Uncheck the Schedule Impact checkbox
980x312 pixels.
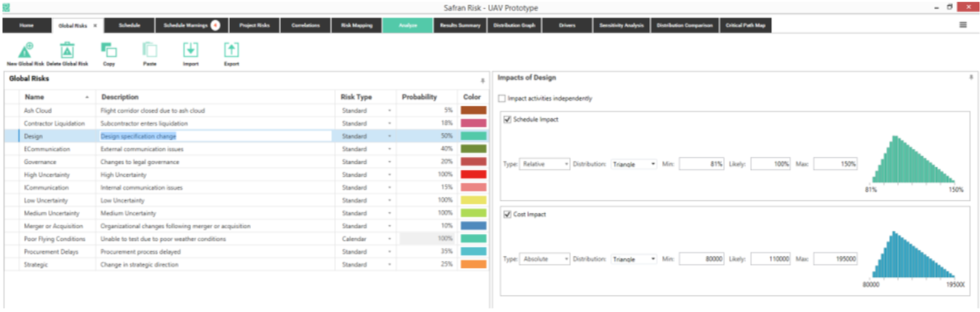point(507,120)
